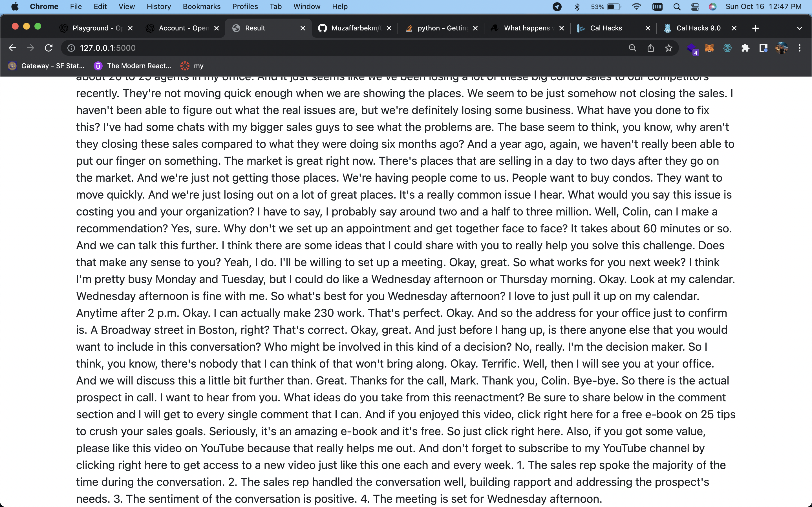Click the browser back arrow
Viewport: 812px width, 507px height.
(12, 48)
